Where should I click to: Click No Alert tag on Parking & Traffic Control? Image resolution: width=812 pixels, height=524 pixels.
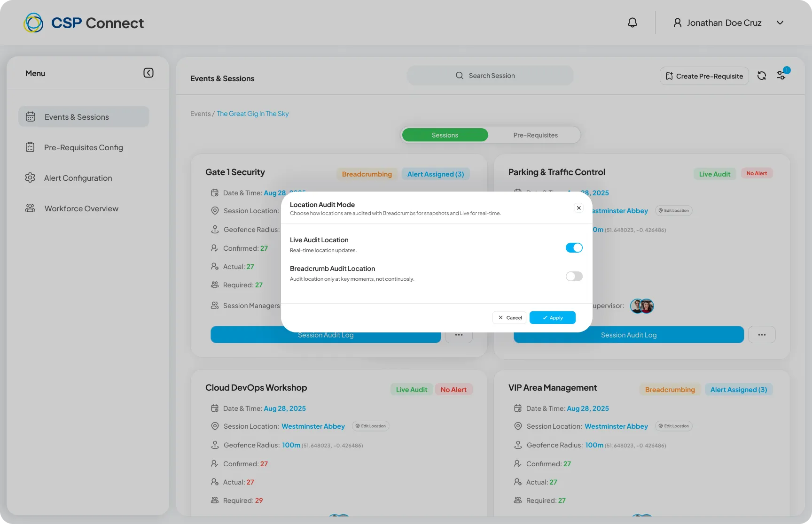pyautogui.click(x=757, y=173)
